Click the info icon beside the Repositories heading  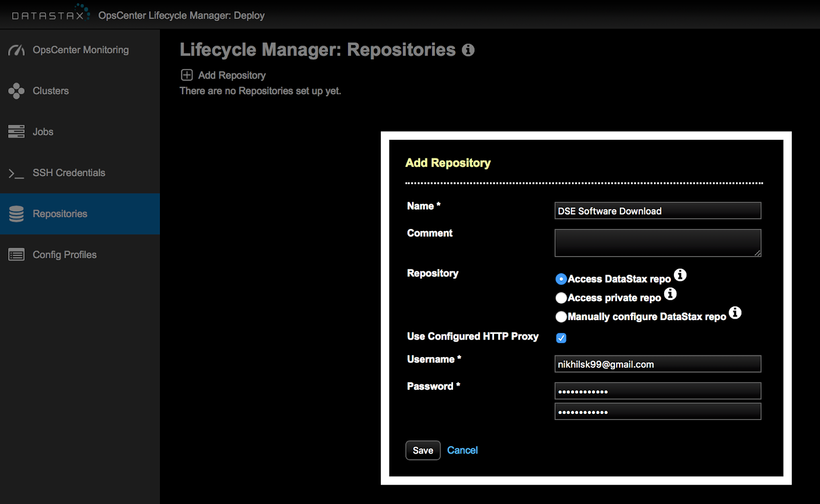[468, 50]
